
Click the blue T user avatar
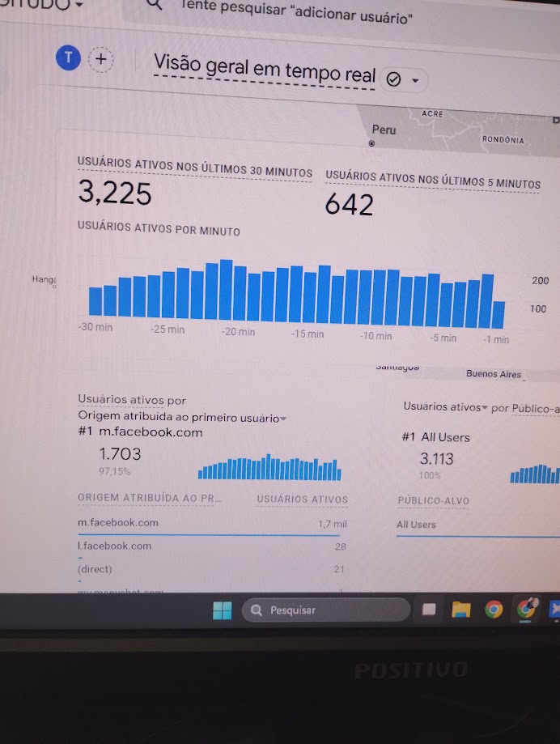[x=68, y=58]
